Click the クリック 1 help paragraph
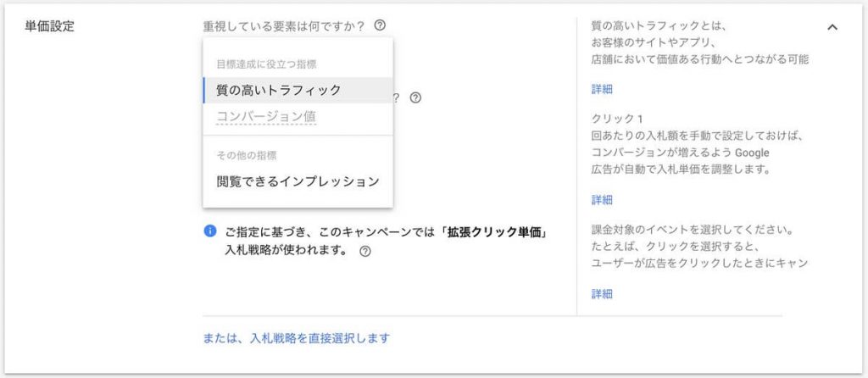 (x=697, y=144)
